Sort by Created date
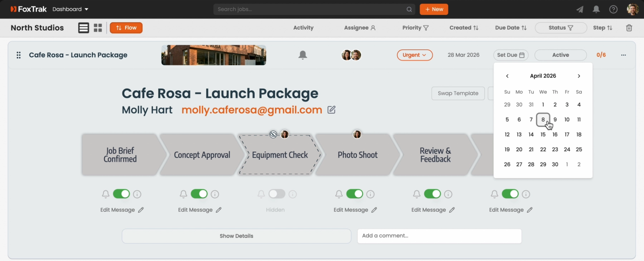This screenshot has height=261, width=644. click(464, 28)
